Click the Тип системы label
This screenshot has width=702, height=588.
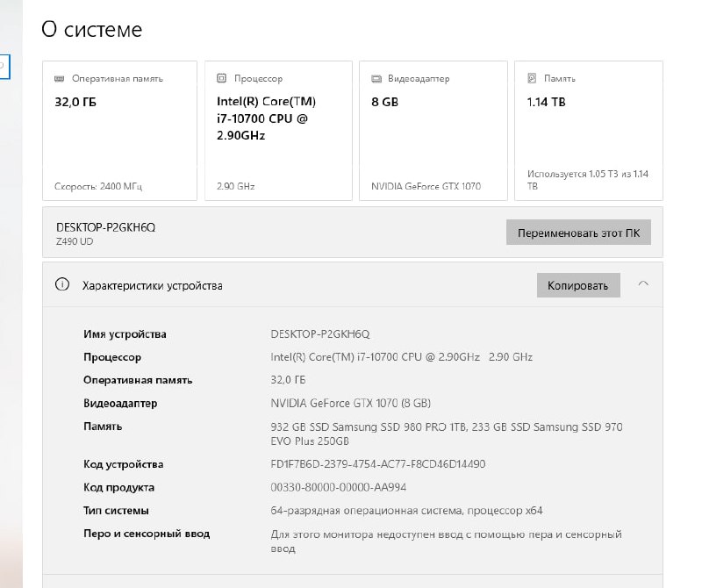116,511
